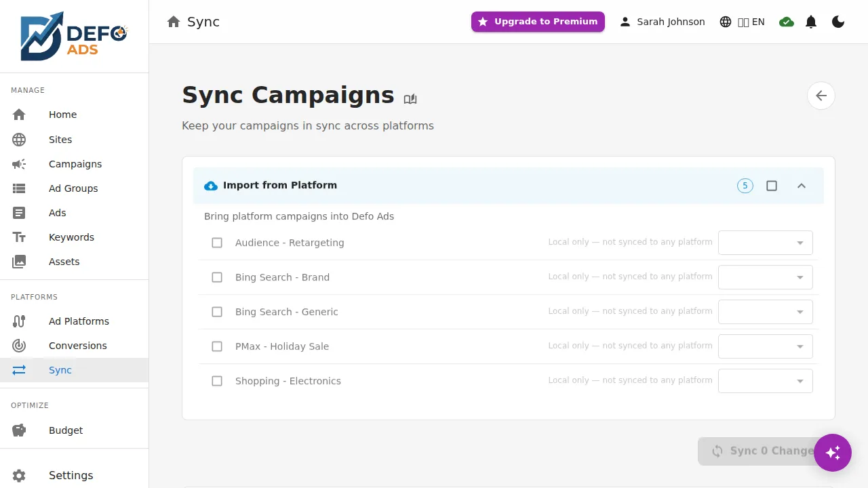The height and width of the screenshot is (488, 868).
Task: Click Import from Platform heading
Action: click(280, 185)
